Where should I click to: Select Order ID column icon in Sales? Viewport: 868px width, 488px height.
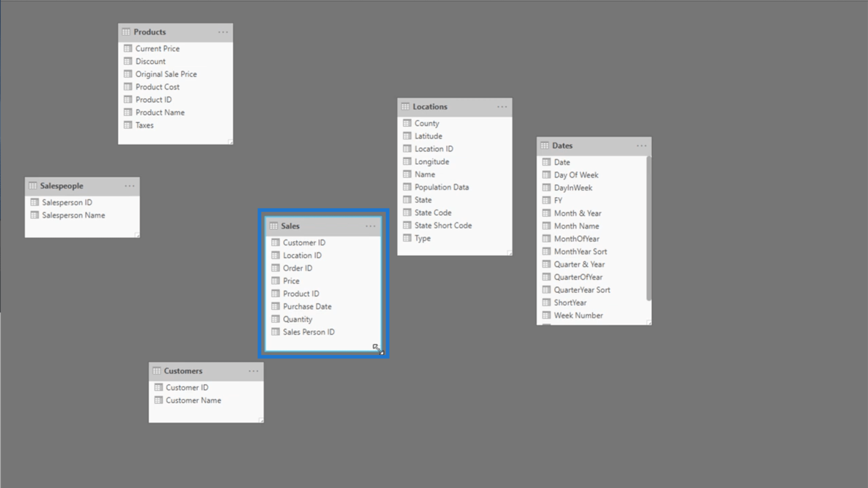tap(275, 268)
